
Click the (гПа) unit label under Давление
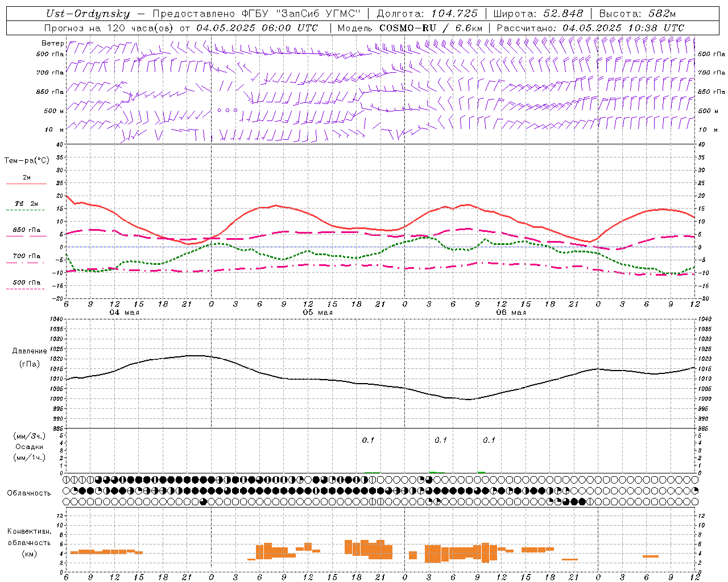coord(30,364)
